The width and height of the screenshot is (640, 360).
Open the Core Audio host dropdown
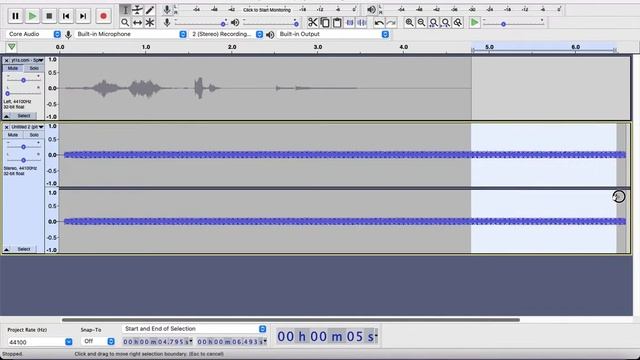click(x=34, y=34)
